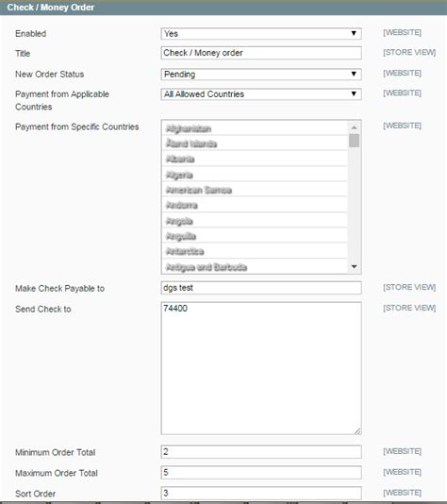Click the Make Check Payable to label
Screen dimensions: 447x504
(x=59, y=288)
